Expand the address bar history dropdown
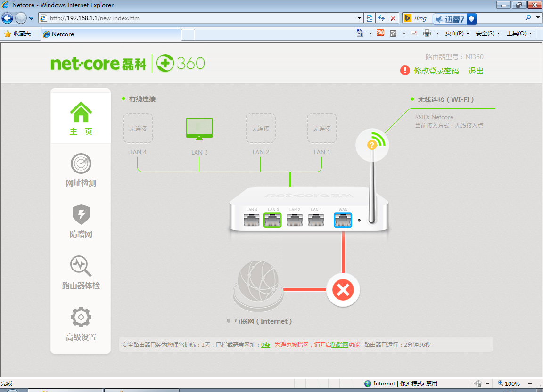Viewport: 543px width, 392px height. click(359, 18)
